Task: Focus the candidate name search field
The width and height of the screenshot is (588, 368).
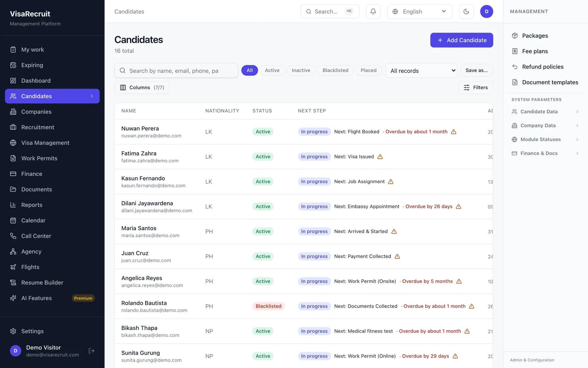Action: point(176,71)
